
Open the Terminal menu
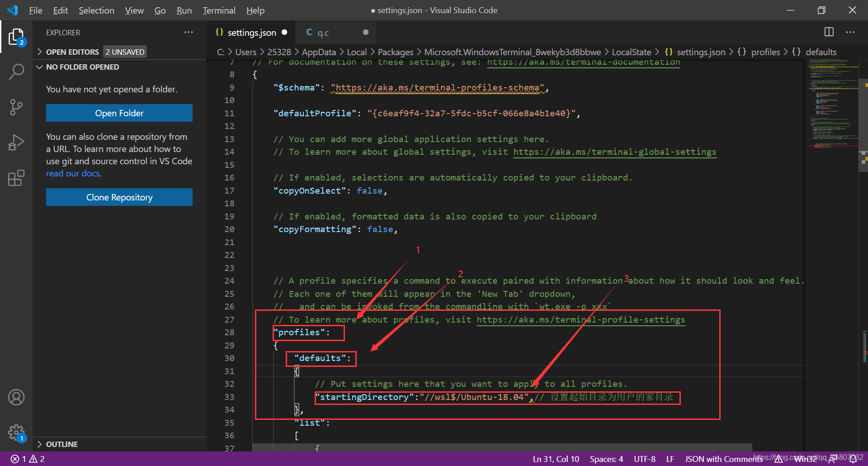coord(219,10)
